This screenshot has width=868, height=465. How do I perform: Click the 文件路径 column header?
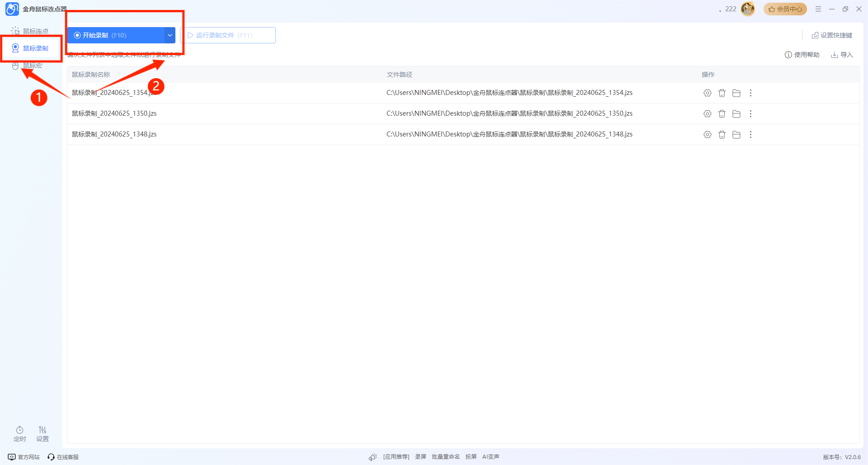click(399, 75)
